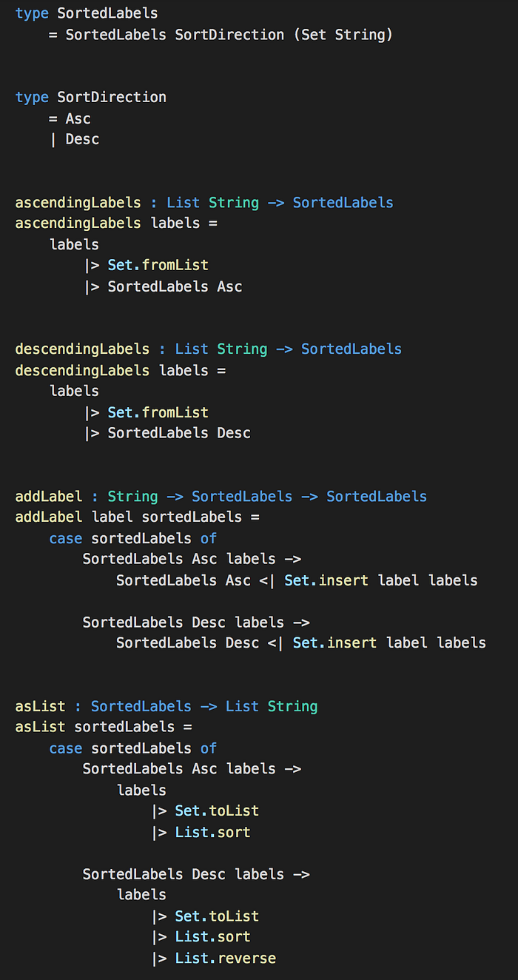
Task: Click the Desc constructor in the SortDirection definition
Action: [x=82, y=139]
